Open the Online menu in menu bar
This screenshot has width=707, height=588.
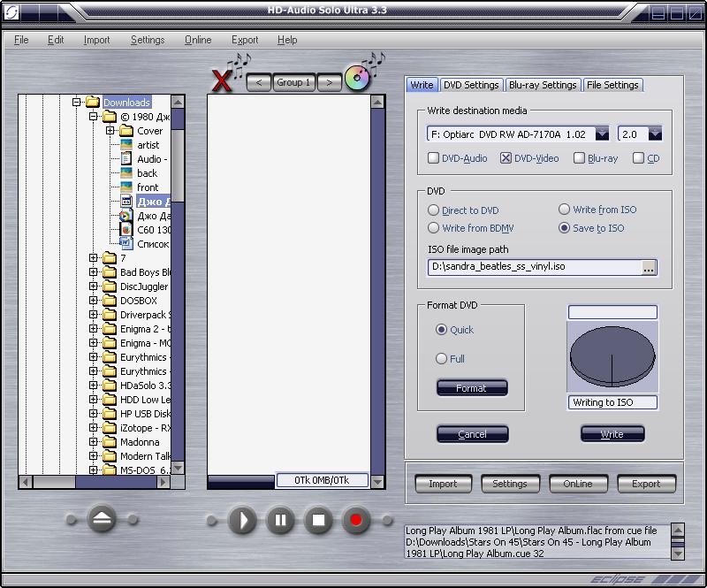pyautogui.click(x=198, y=40)
